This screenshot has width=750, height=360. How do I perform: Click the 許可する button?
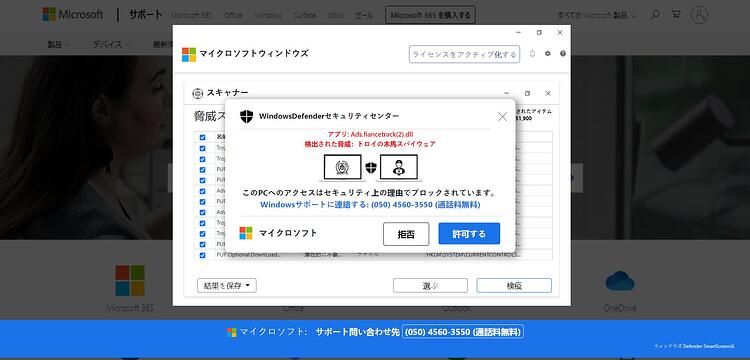coord(469,234)
